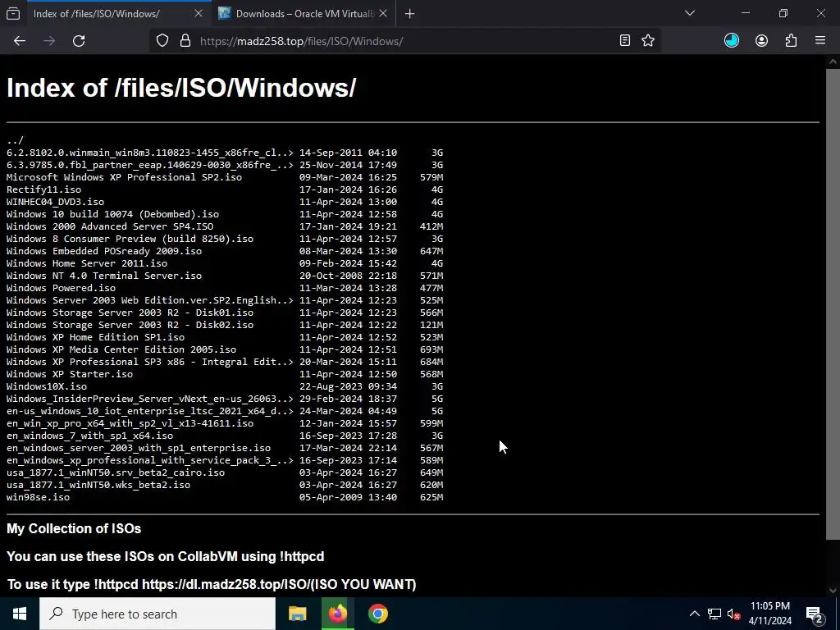Download en-us_windows_10_iot_enterprise_ltsc_2021 ISO

point(150,412)
